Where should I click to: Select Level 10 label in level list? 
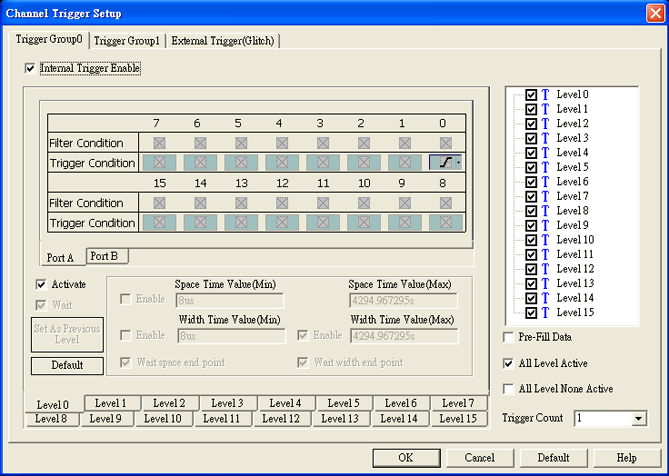point(575,240)
